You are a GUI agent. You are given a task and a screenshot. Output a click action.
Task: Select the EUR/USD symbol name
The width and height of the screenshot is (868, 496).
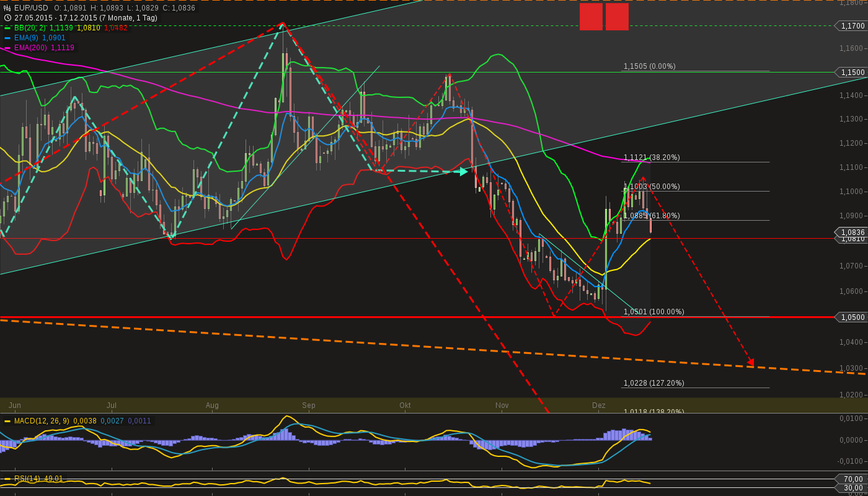pos(32,8)
